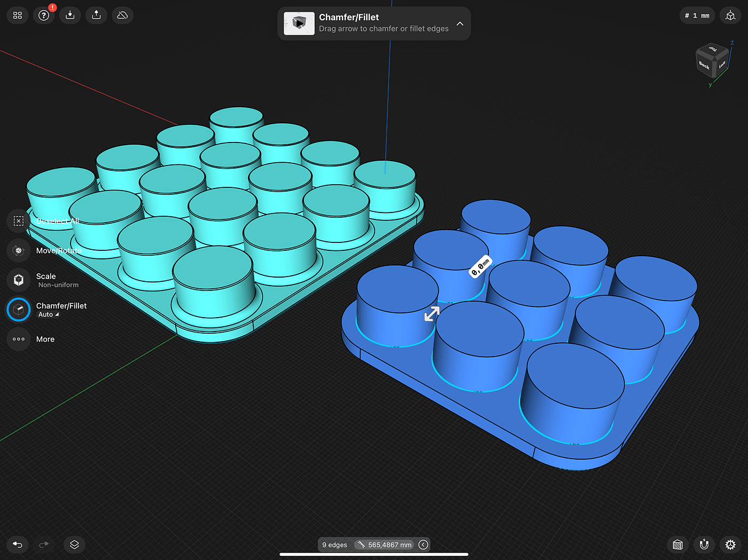Image resolution: width=748 pixels, height=560 pixels.
Task: Click the 0,0 mm fillet value label
Action: (480, 266)
